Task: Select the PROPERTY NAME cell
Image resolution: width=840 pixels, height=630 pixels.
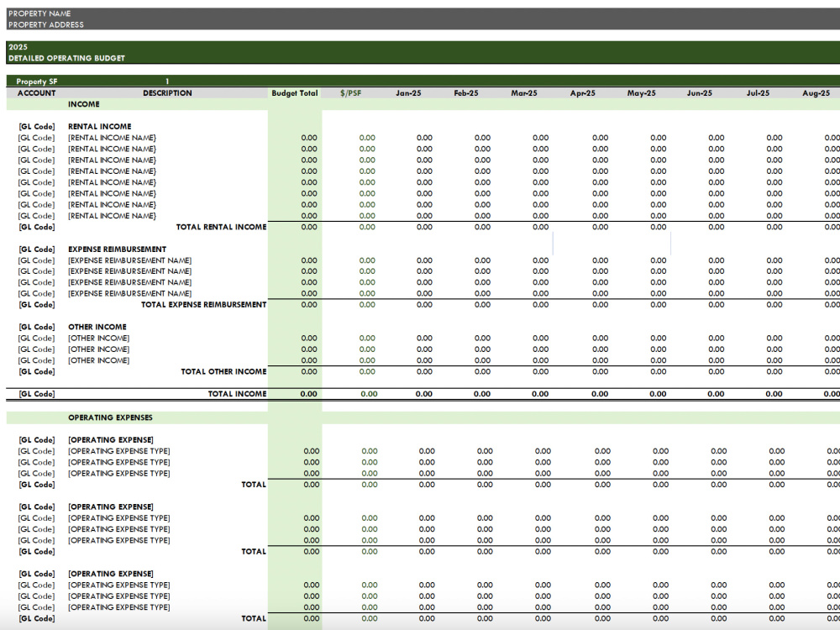Action: pyautogui.click(x=39, y=13)
